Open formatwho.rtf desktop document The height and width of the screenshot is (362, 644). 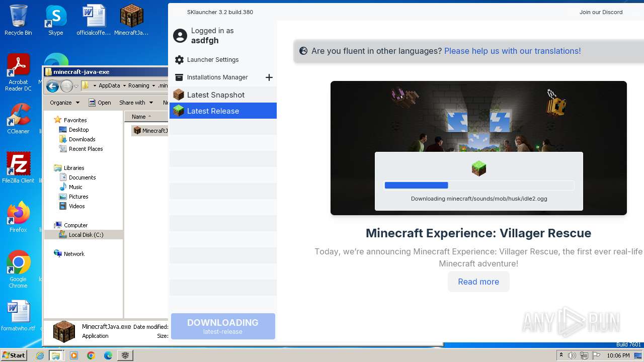[x=18, y=316]
